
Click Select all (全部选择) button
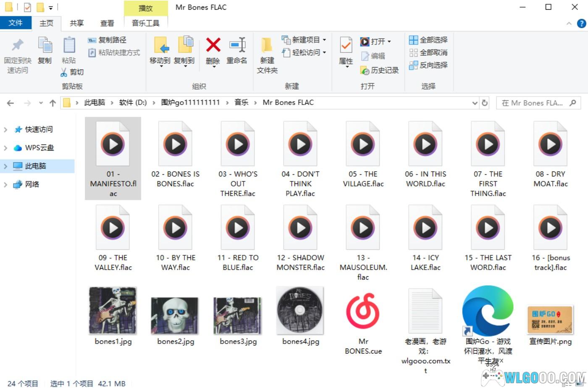(428, 40)
